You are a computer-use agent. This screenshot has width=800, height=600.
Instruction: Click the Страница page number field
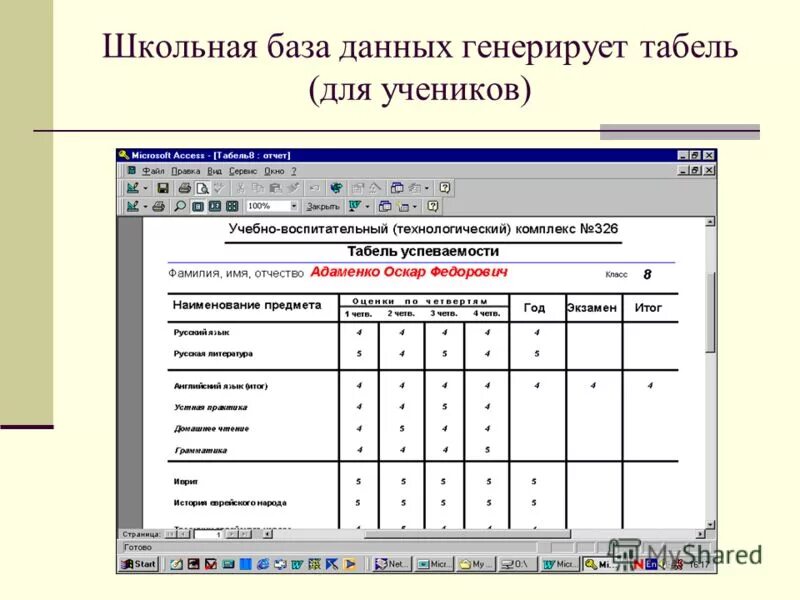click(x=208, y=534)
